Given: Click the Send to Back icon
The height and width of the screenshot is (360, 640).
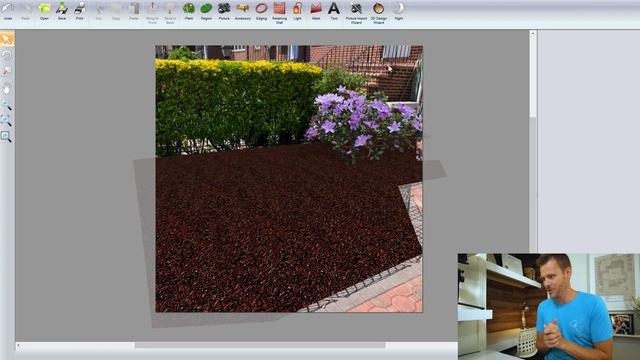Looking at the screenshot, I should coord(170,13).
